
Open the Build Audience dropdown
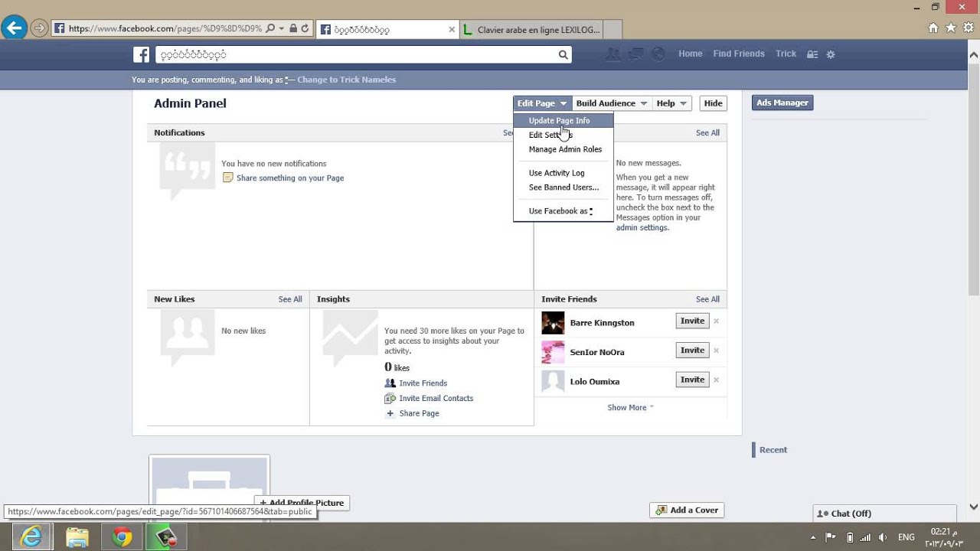click(612, 103)
